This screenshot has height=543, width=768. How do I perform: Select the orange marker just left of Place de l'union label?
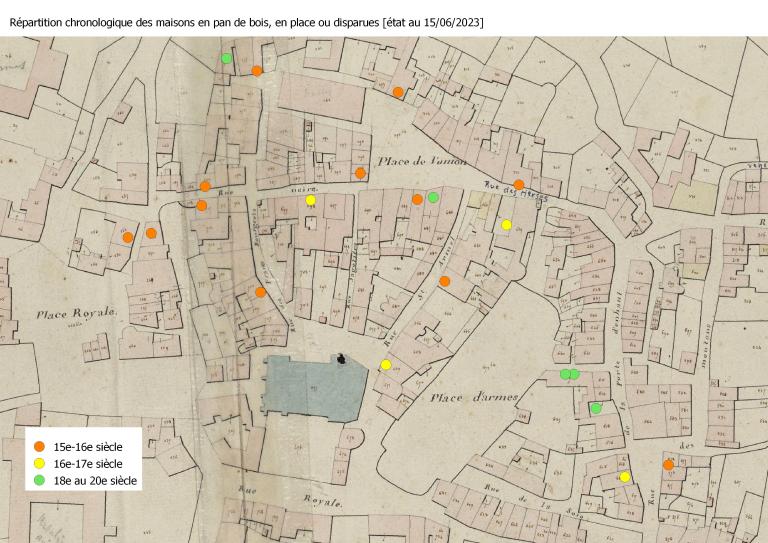[x=360, y=173]
